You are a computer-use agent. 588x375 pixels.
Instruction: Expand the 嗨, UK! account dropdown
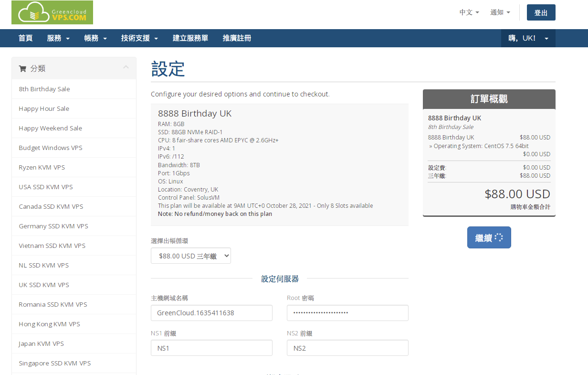pos(528,38)
